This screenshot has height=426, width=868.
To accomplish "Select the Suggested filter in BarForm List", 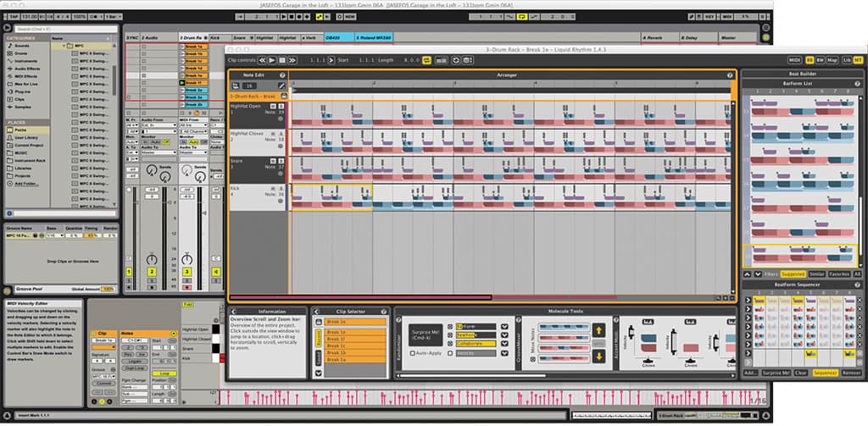I will pos(793,274).
